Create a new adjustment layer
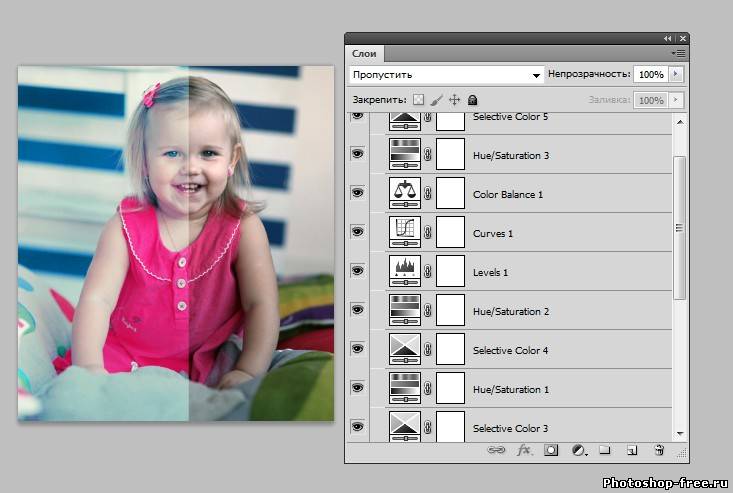 pos(578,451)
